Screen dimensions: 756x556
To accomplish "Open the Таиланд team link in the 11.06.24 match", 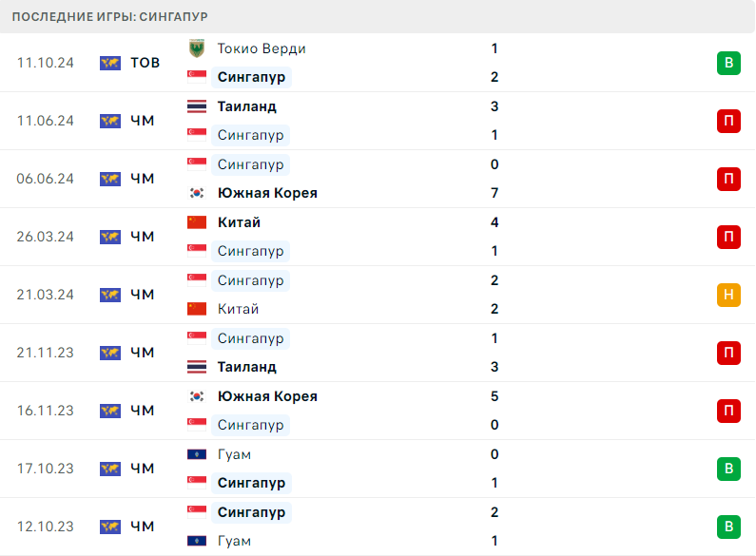I will tap(246, 106).
